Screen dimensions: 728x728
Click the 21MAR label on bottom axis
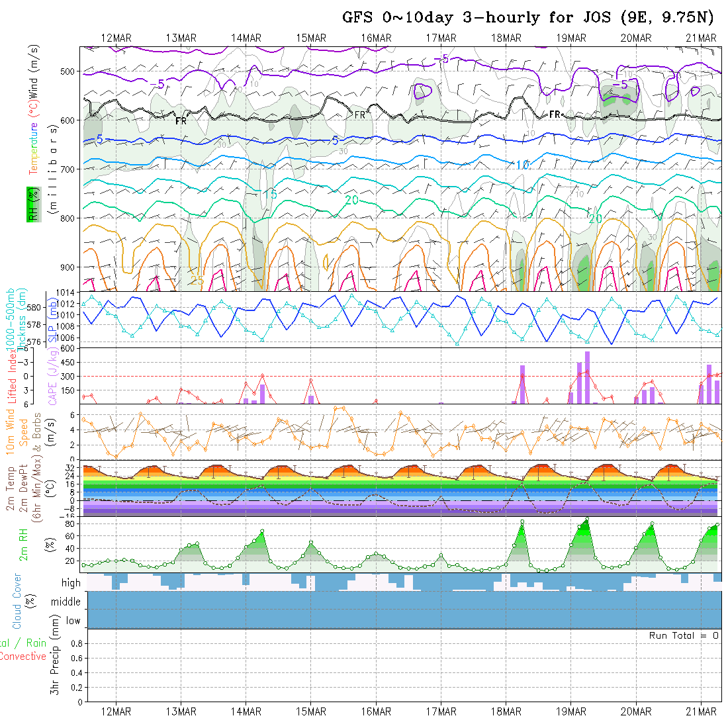click(x=701, y=711)
